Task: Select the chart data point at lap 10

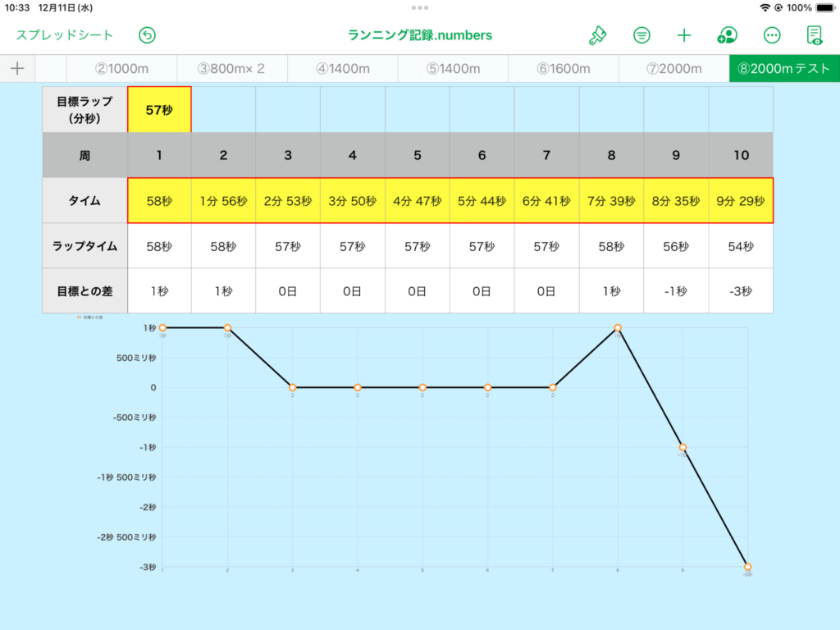Action: [x=748, y=567]
